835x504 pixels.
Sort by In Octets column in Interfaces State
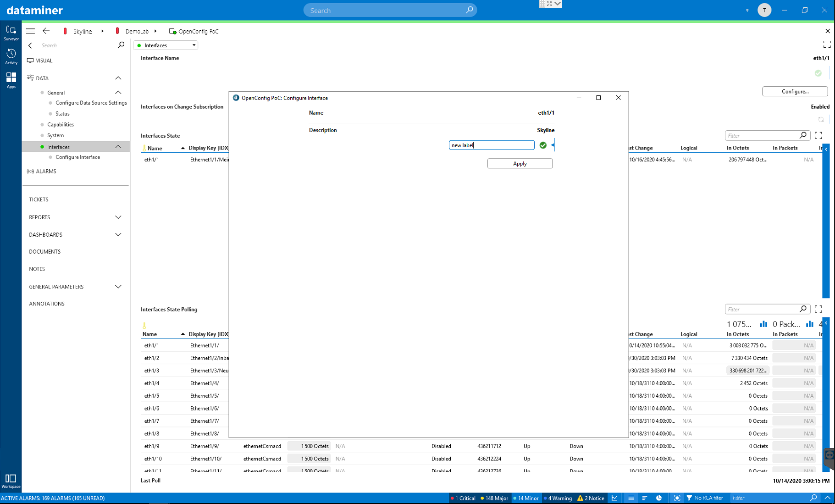click(737, 148)
